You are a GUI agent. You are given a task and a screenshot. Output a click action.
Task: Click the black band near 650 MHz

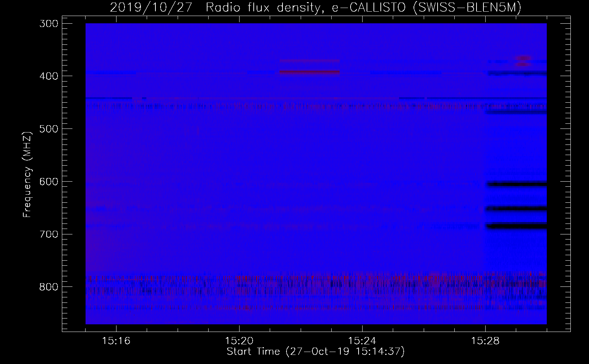click(x=517, y=209)
